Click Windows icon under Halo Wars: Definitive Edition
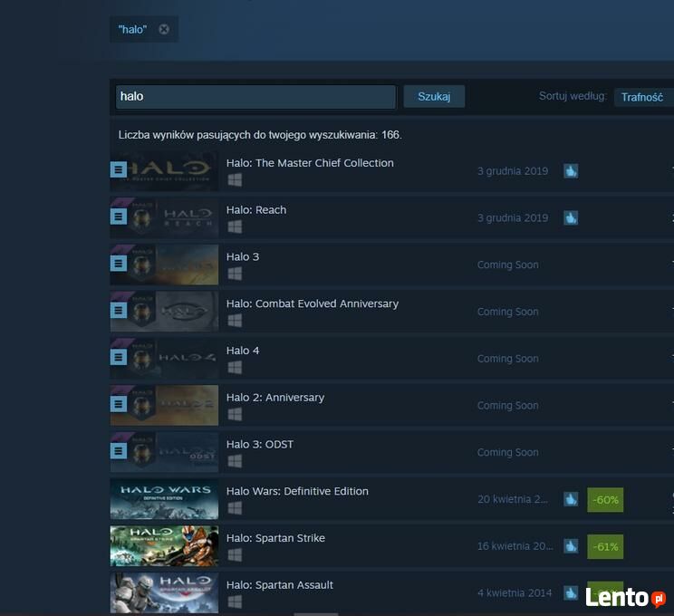The image size is (674, 616). 235,508
